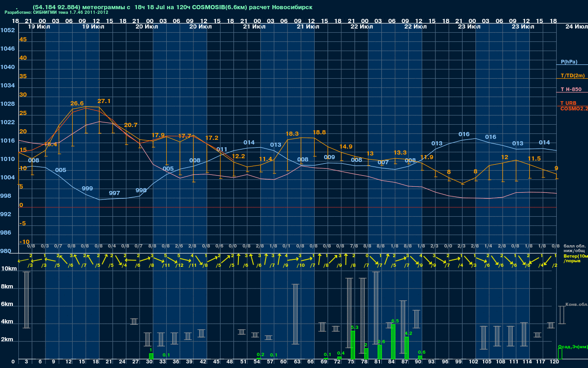The image size is (588, 368).
Task: Click the green precipitation bar labeled 6.5
Action: point(393,342)
